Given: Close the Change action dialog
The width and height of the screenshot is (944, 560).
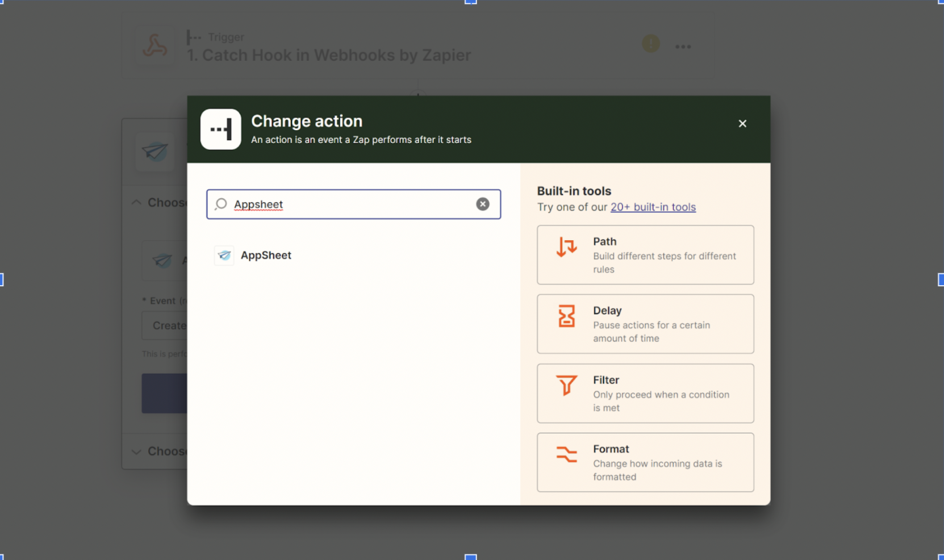Looking at the screenshot, I should pos(742,123).
